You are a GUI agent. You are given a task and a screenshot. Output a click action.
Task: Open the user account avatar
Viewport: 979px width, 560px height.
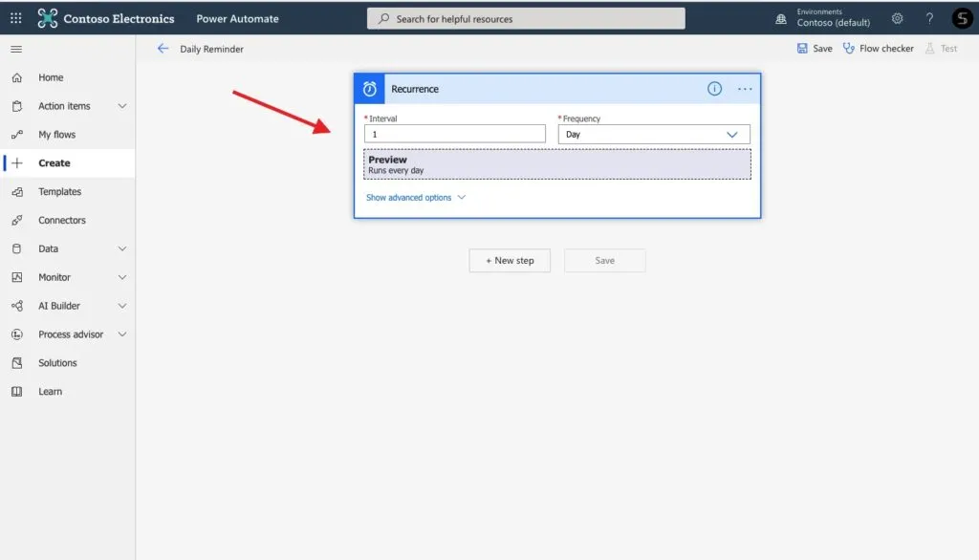pos(962,18)
